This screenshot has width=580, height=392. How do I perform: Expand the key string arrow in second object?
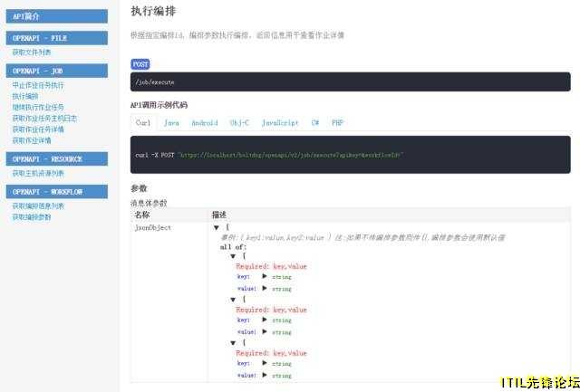tap(265, 320)
